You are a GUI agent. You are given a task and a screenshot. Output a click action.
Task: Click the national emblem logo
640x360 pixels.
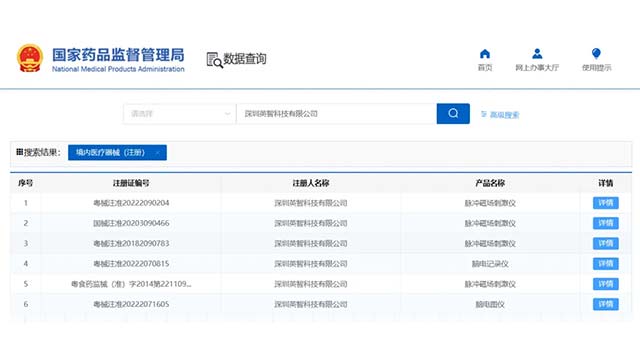pyautogui.click(x=30, y=58)
